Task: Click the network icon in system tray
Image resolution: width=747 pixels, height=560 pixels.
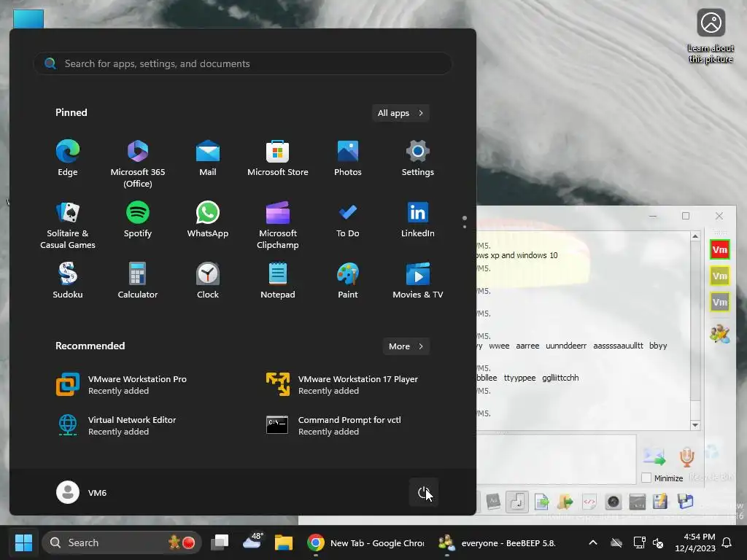Action: 638,542
